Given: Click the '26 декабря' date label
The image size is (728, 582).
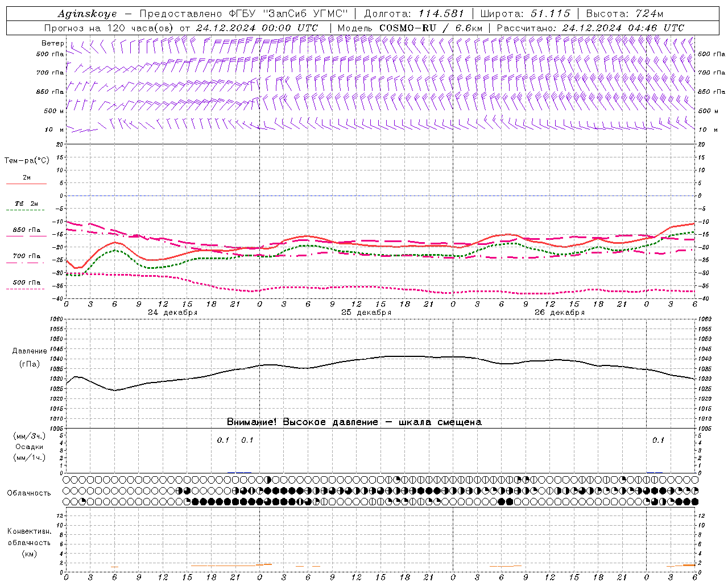Looking at the screenshot, I should (560, 313).
